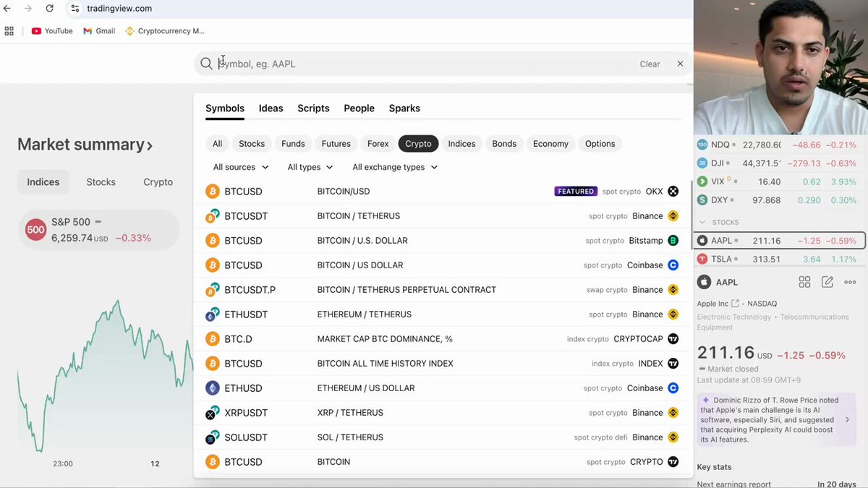Expand the AAPL news summary arrow
The height and width of the screenshot is (488, 868).
coord(848,419)
